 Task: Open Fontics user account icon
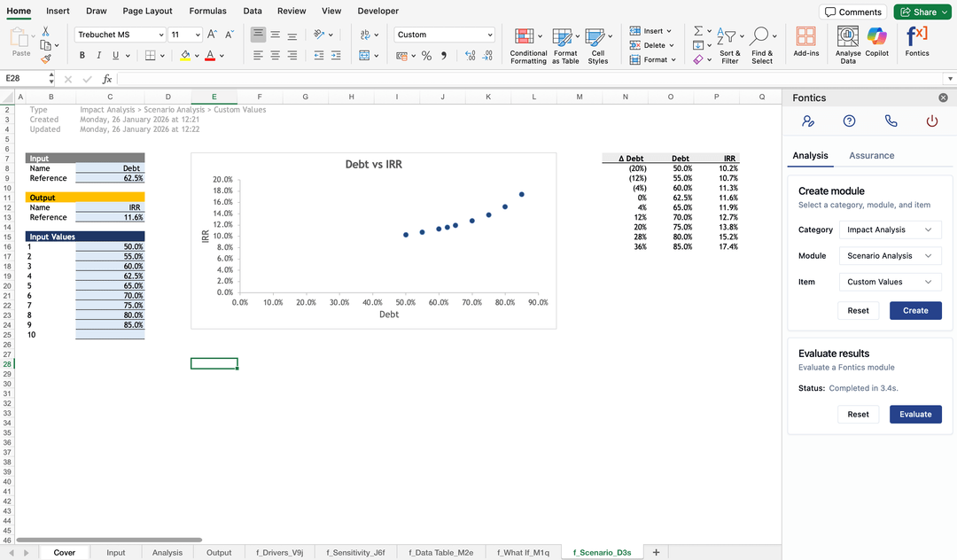[x=808, y=121]
